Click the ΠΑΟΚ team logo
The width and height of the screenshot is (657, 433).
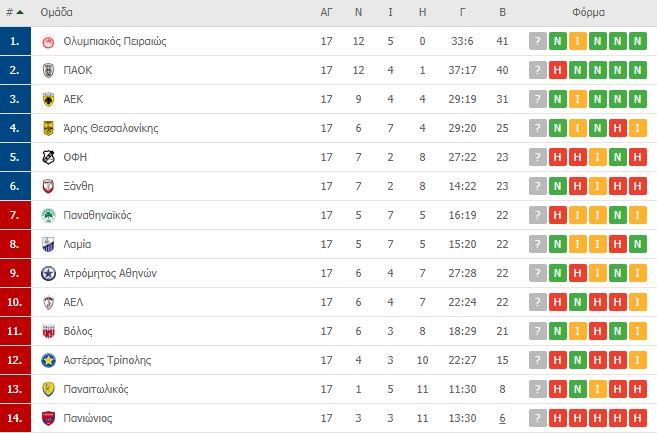[48, 70]
